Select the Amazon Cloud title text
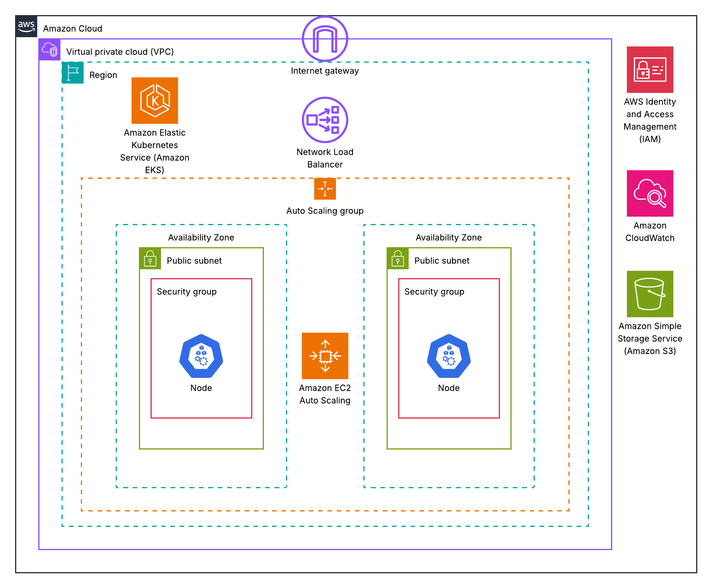 (73, 29)
